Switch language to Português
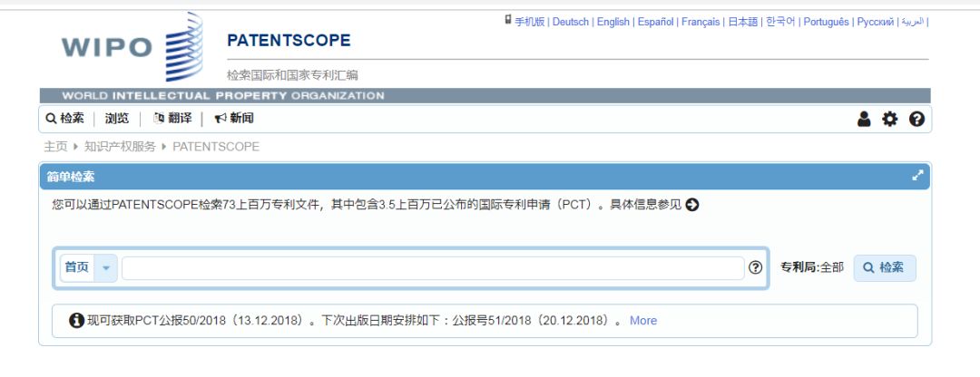The width and height of the screenshot is (980, 377). 827,22
